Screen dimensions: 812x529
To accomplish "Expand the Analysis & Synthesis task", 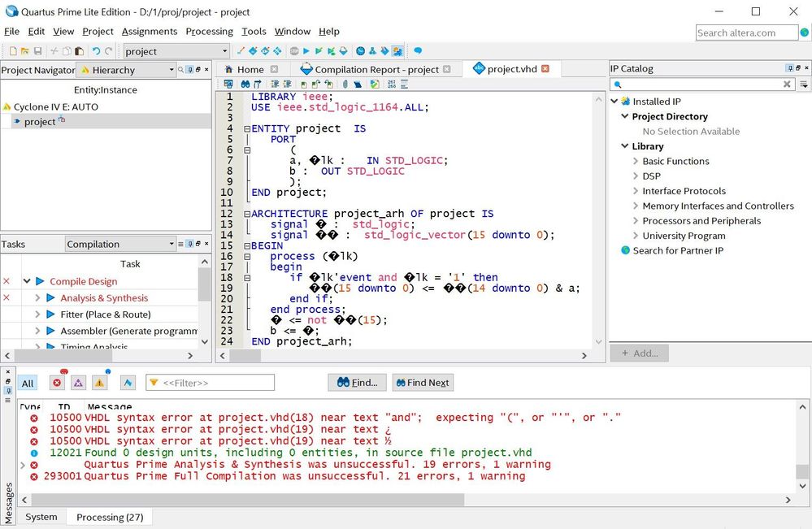I will coord(37,298).
